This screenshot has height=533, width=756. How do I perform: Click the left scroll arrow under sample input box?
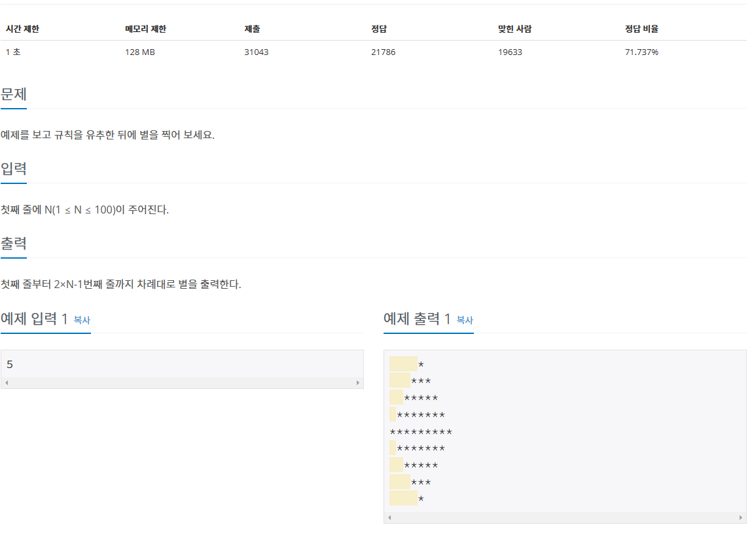pyautogui.click(x=7, y=381)
